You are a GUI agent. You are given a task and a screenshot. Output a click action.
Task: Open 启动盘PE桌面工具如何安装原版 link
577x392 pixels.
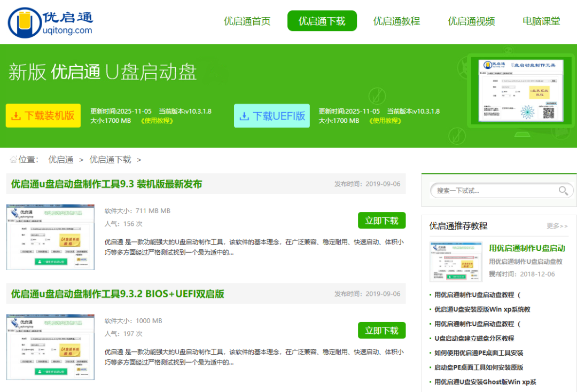(479, 367)
